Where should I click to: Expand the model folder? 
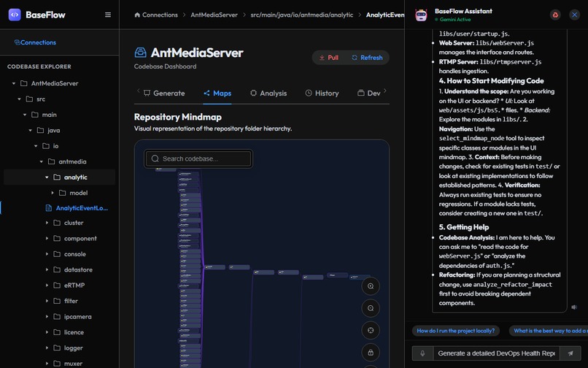53,193
